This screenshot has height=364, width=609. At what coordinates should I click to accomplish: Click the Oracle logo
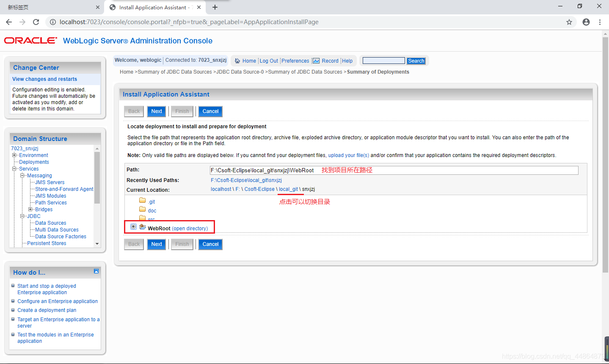click(30, 41)
